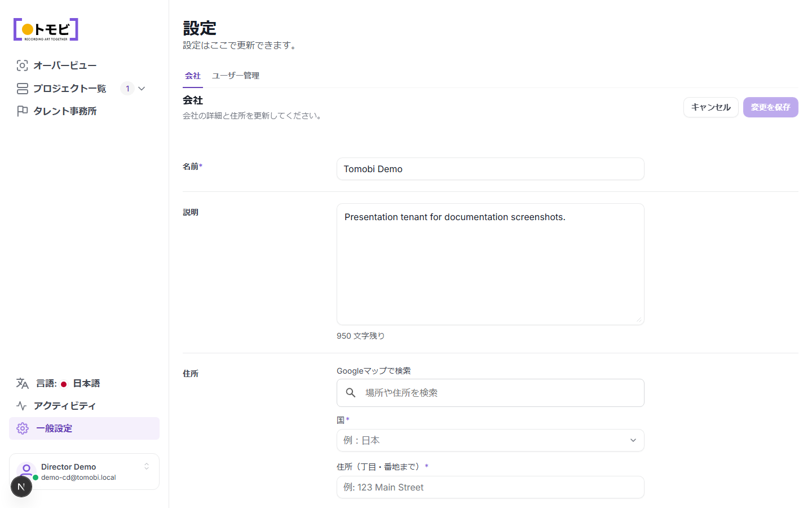812x508 pixels.
Task: Click the 住所（丁目・番地まで） label
Action: click(x=378, y=467)
